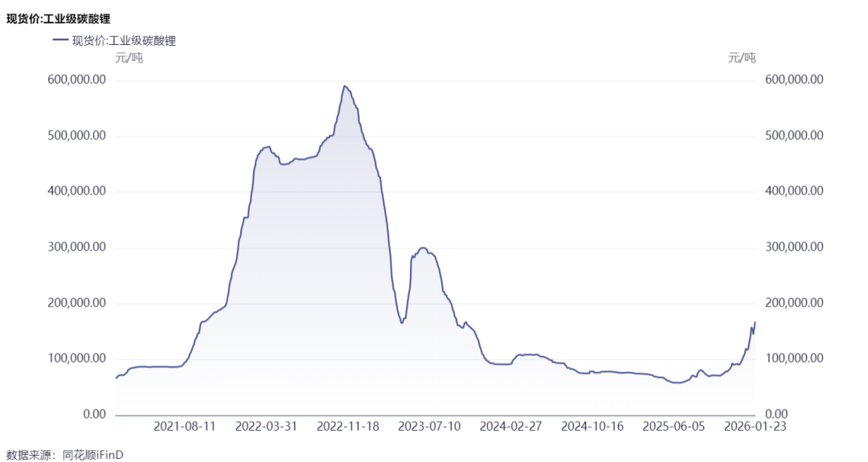Click right axis label 400,000.00

click(x=794, y=191)
